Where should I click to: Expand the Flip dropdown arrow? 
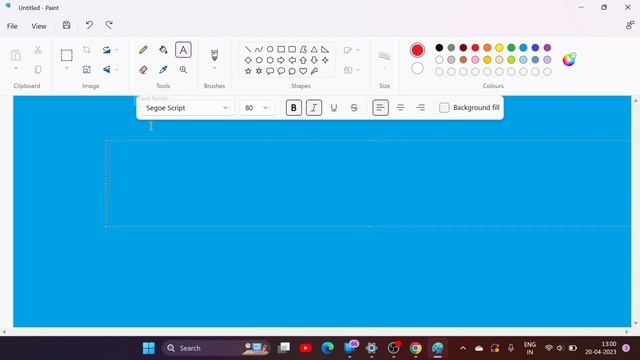coord(116,70)
